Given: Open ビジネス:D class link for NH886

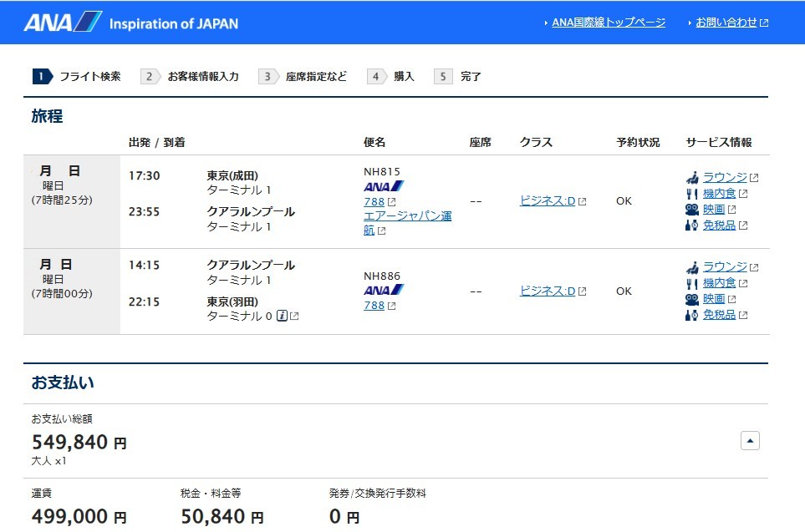Looking at the screenshot, I should pos(548,291).
